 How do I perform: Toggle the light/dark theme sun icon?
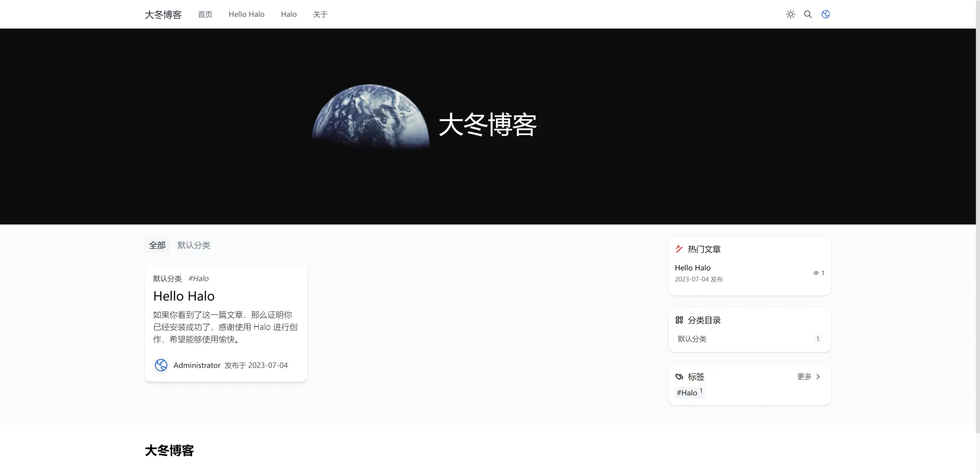click(x=790, y=14)
